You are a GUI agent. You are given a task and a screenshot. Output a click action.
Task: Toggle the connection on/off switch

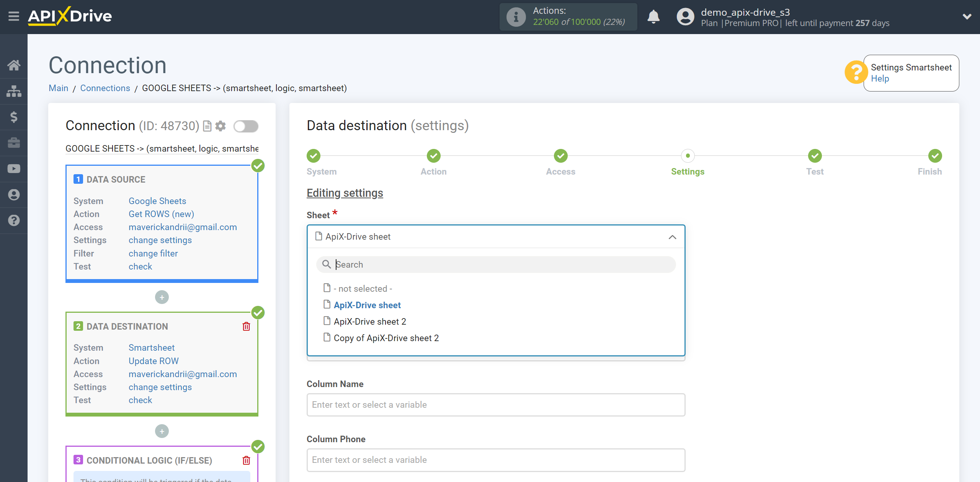246,126
